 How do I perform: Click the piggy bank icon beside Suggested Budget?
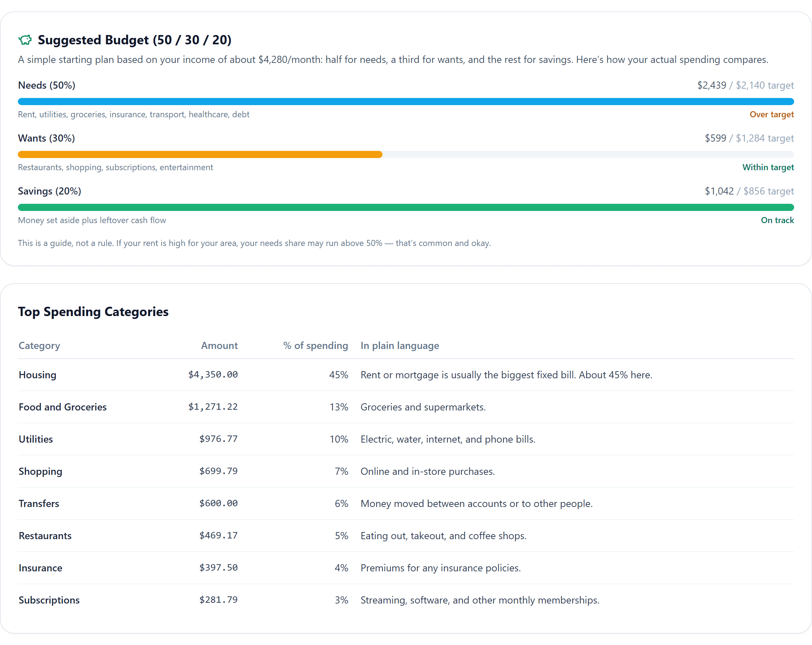pyautogui.click(x=25, y=40)
